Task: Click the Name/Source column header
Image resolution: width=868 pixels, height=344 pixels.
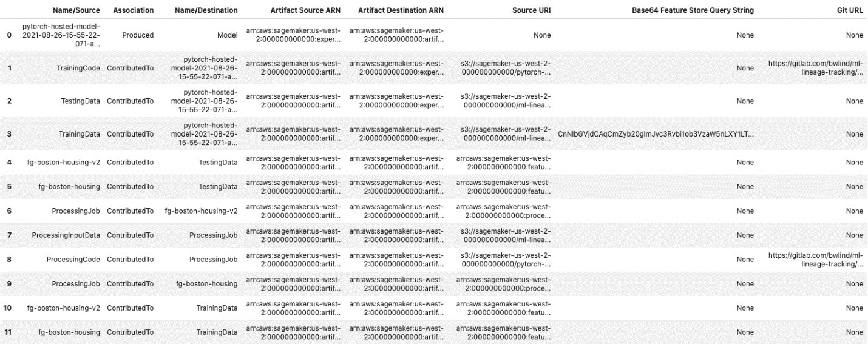Action: click(76, 11)
